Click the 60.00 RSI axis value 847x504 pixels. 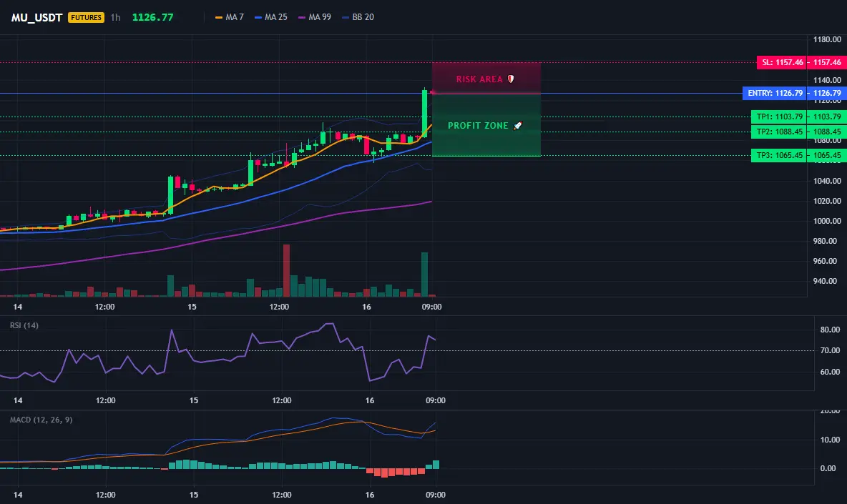[831, 372]
